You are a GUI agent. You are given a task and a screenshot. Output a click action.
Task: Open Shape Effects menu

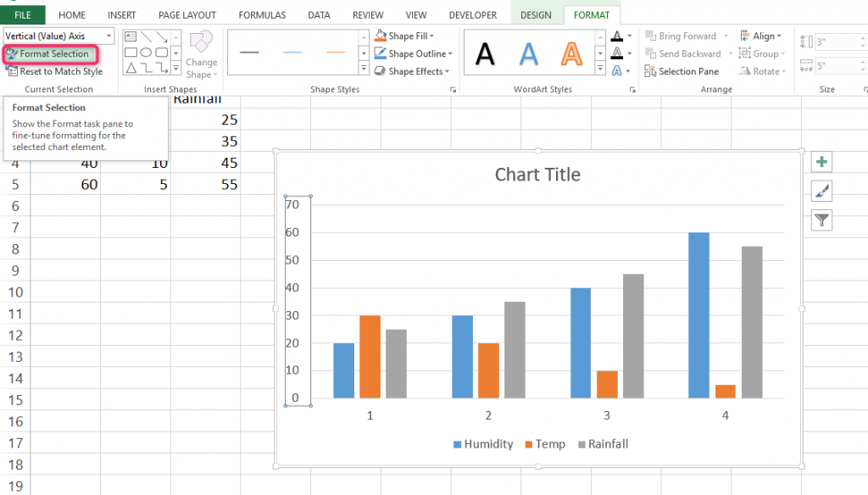[411, 70]
